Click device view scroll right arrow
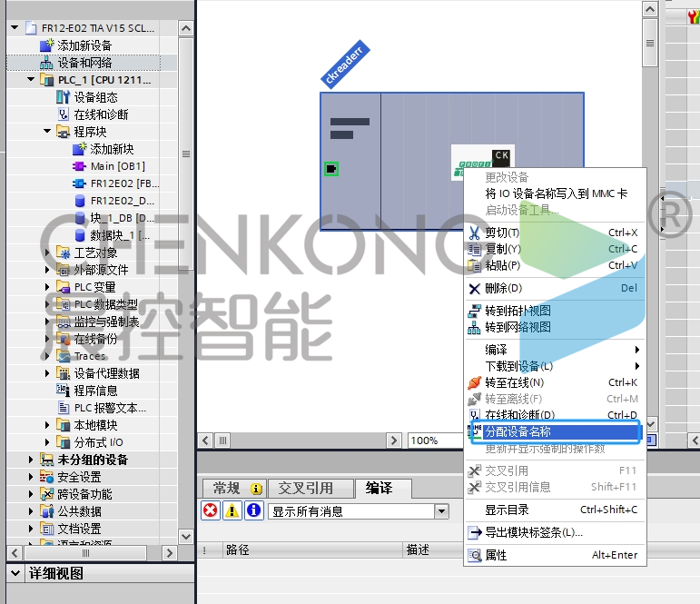This screenshot has width=700, height=604. pos(393,441)
